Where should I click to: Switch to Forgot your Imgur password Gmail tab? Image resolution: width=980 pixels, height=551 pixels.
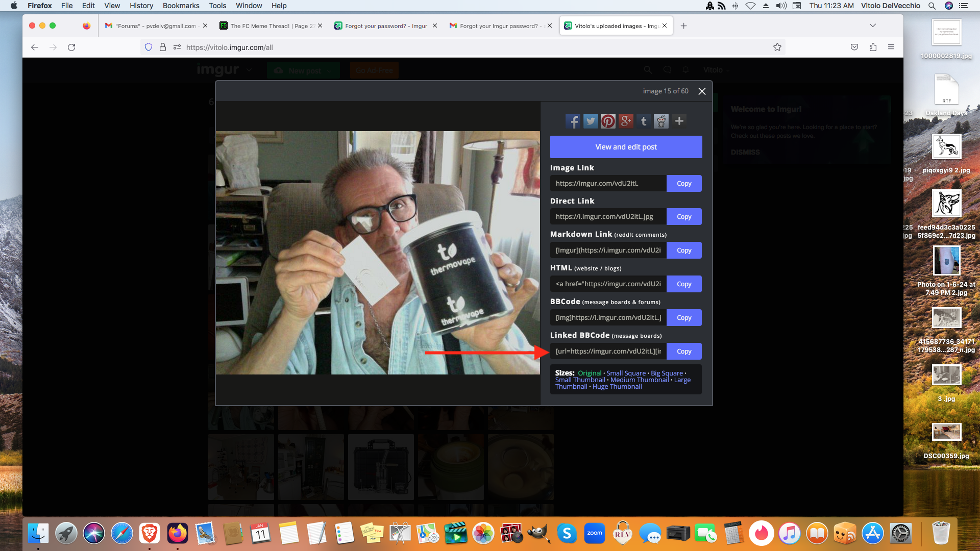[x=500, y=26]
